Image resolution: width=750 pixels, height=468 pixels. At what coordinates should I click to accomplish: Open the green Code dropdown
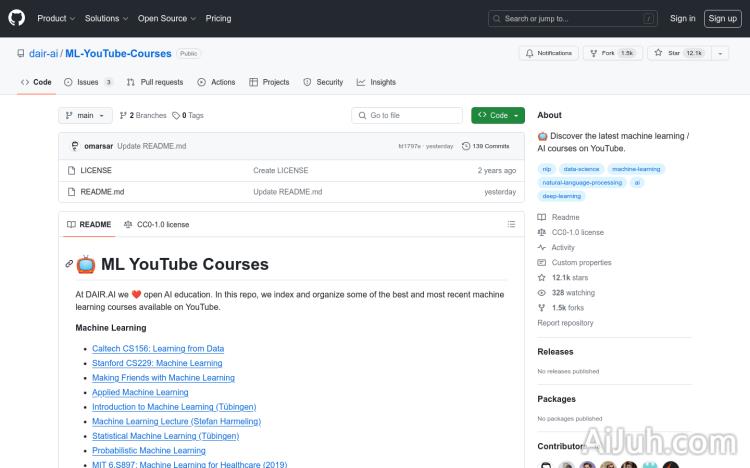(498, 115)
